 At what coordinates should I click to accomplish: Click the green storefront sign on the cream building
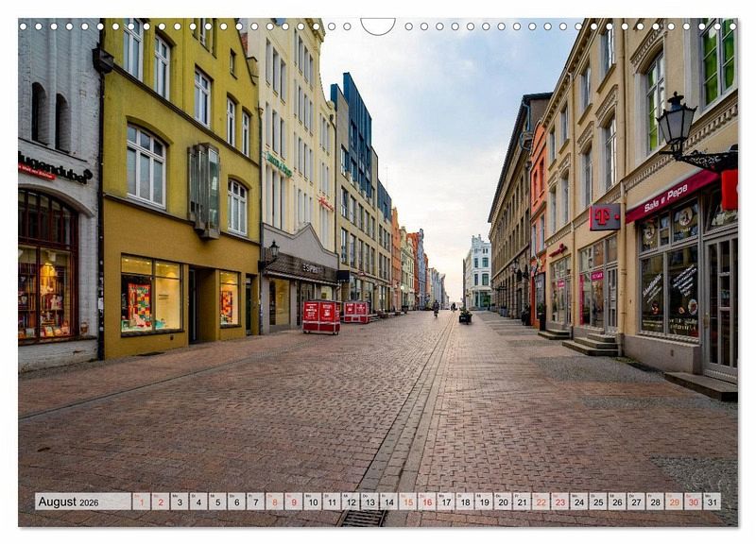(x=278, y=164)
